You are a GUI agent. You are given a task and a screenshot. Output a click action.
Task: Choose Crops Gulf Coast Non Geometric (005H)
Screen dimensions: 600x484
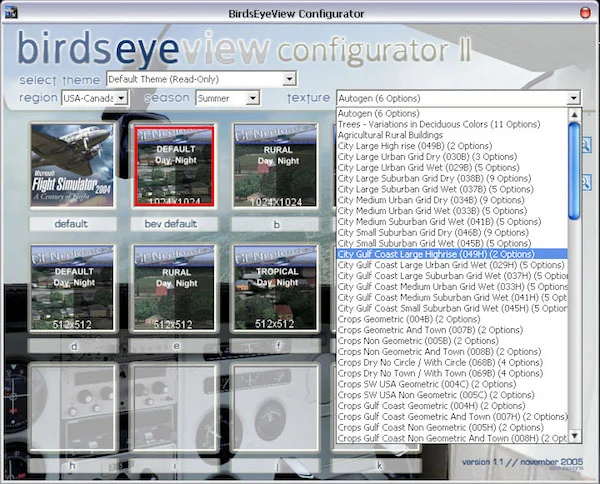coord(452,427)
